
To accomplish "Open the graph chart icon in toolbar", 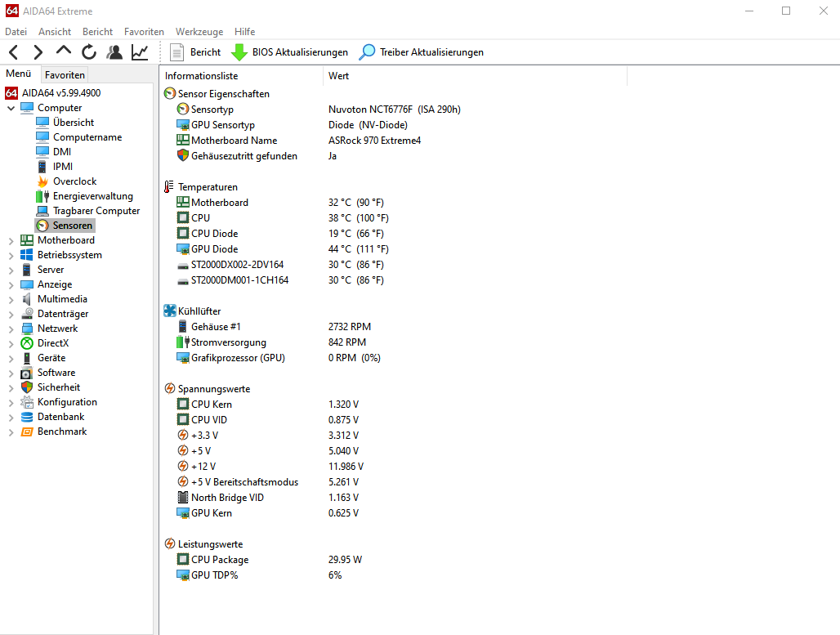I will tap(140, 52).
